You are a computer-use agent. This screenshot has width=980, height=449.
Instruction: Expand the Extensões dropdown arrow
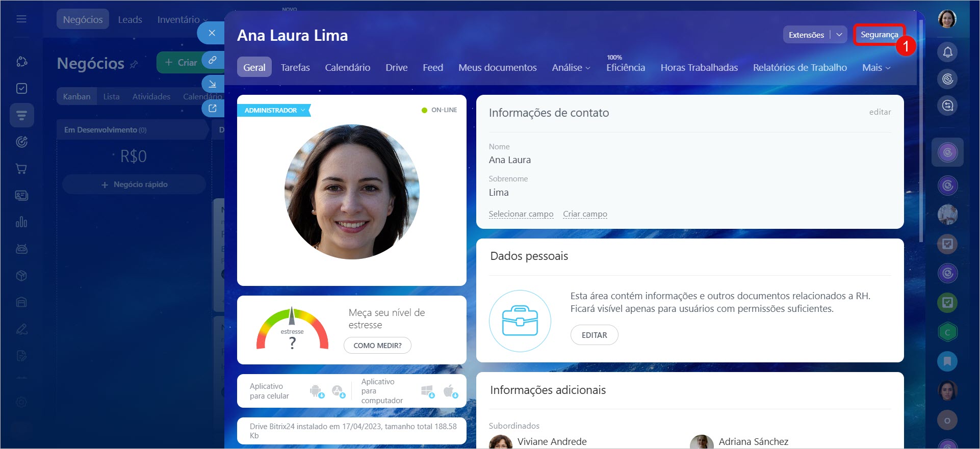[839, 35]
